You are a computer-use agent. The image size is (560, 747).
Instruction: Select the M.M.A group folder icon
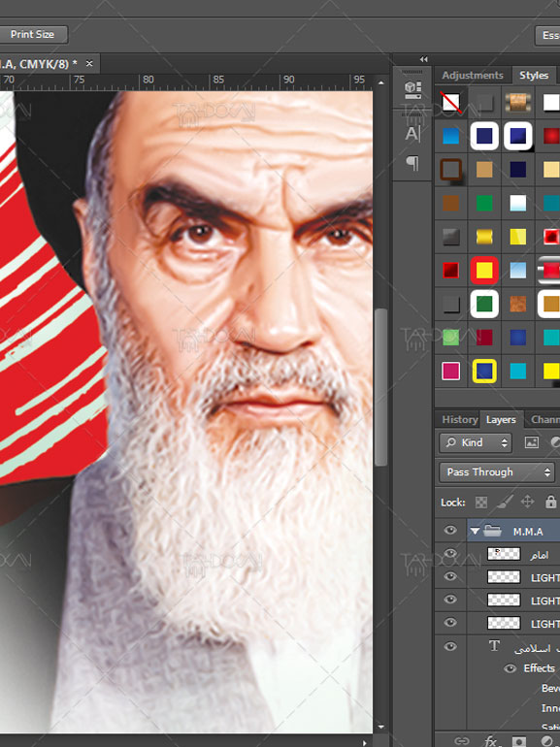(492, 531)
